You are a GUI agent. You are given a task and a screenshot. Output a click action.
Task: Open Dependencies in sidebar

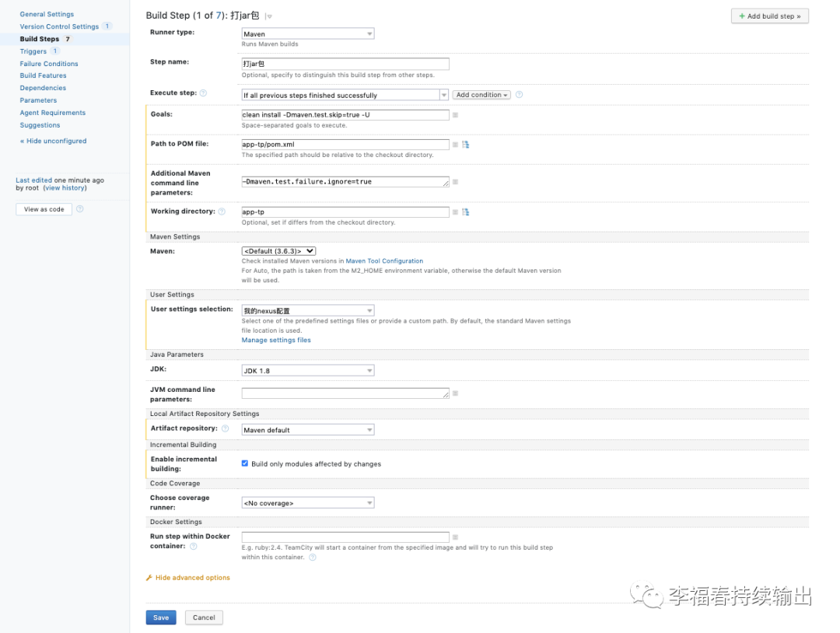pos(43,88)
